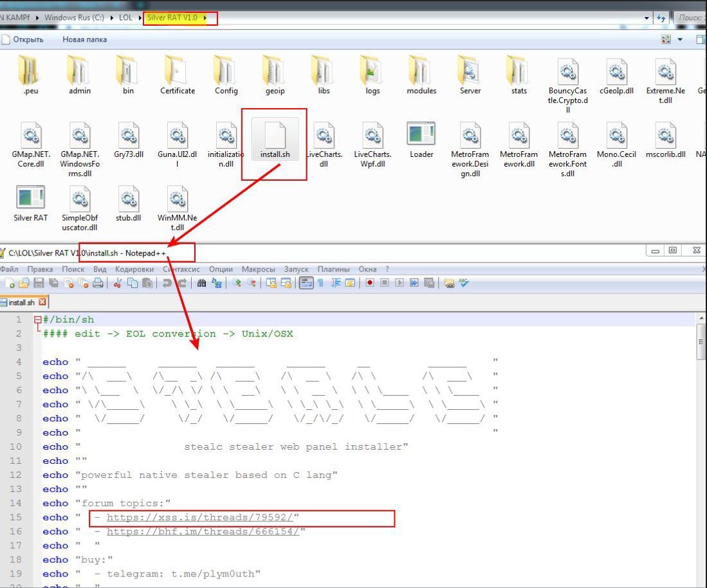Collapse the fold marker on line 1
The image size is (707, 588).
pyautogui.click(x=37, y=320)
